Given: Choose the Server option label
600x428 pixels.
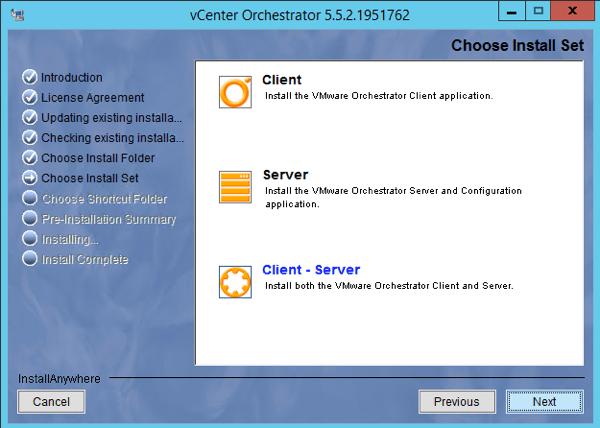Looking at the screenshot, I should pyautogui.click(x=284, y=175).
